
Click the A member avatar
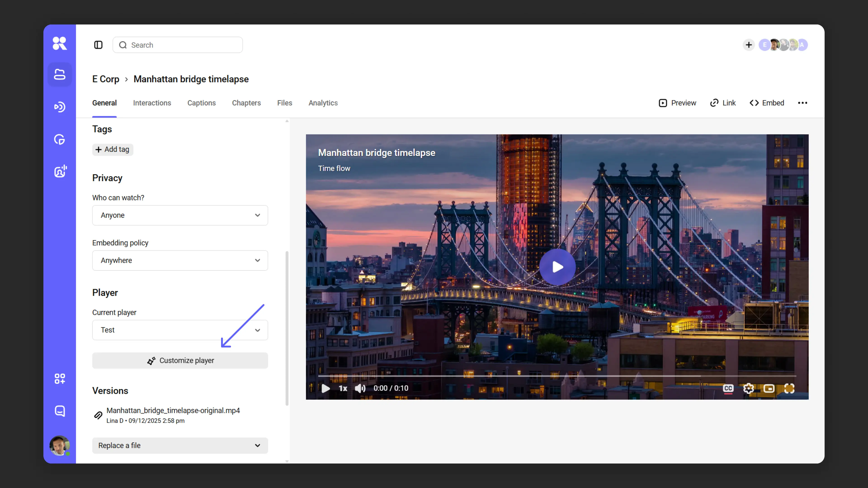[x=802, y=45]
